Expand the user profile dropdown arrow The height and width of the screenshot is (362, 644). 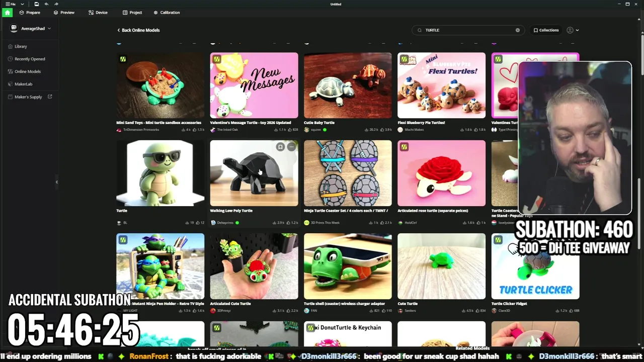click(x=577, y=30)
